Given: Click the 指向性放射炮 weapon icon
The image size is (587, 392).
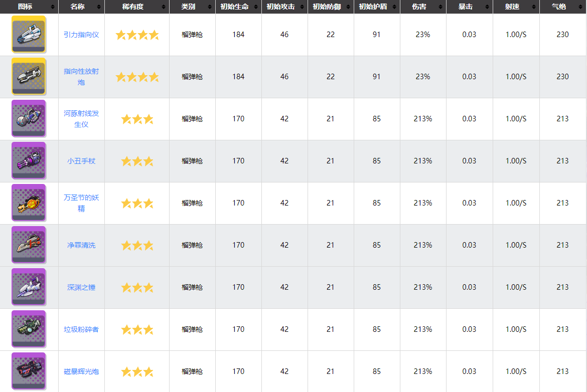Looking at the screenshot, I should click(x=29, y=76).
